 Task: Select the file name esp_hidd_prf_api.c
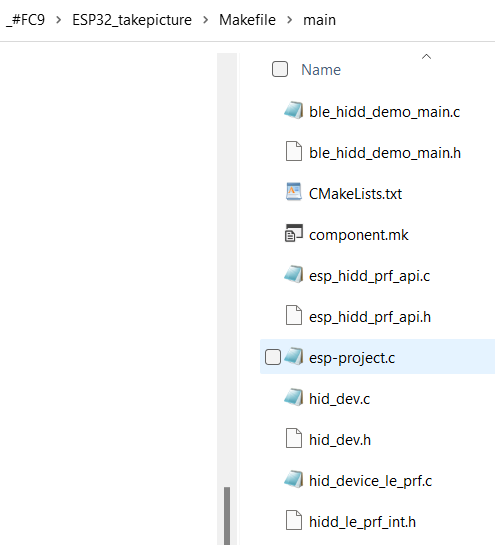coord(369,276)
